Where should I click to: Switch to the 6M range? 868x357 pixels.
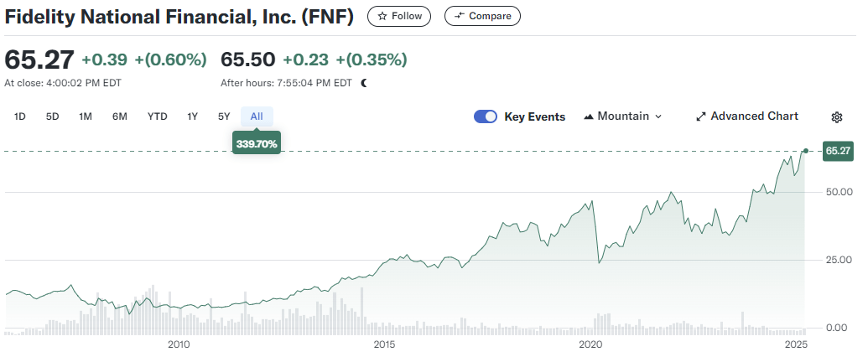click(x=120, y=116)
